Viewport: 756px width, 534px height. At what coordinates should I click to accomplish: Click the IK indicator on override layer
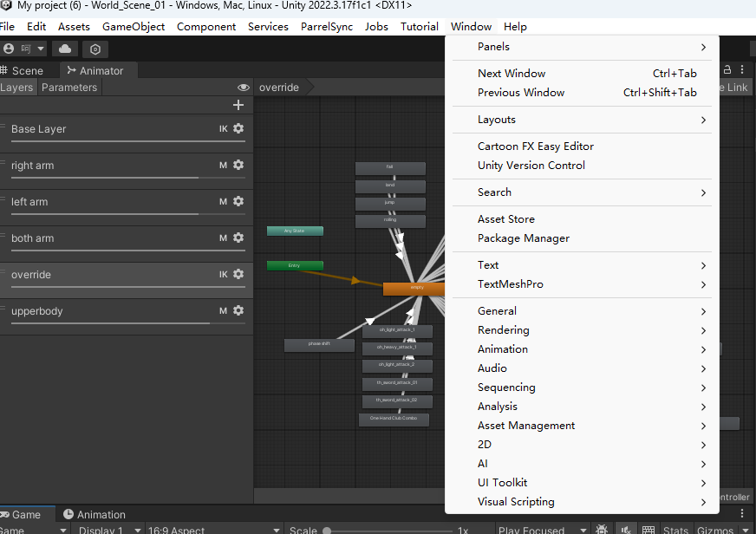[223, 274]
